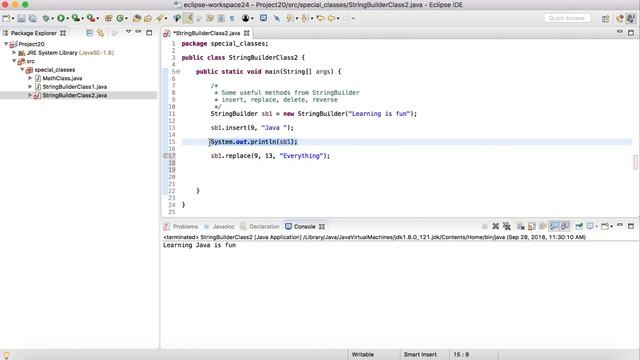Toggle Pin Console icon
640x360 pixels.
[579, 226]
